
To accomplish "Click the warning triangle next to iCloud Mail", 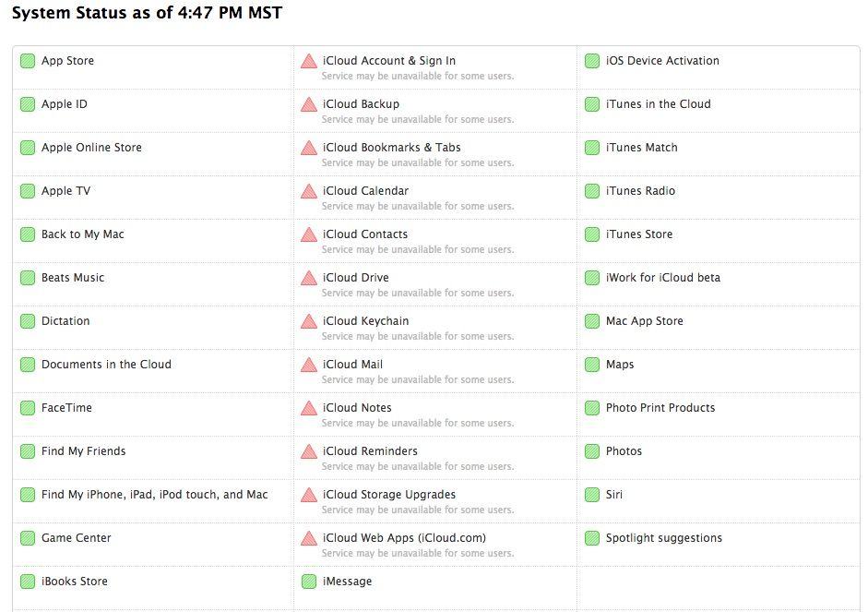I will click(x=309, y=366).
